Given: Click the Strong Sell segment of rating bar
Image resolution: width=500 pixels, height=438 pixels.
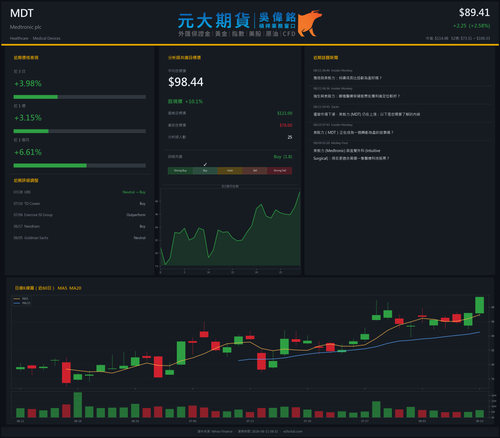Looking at the screenshot, I should point(280,171).
